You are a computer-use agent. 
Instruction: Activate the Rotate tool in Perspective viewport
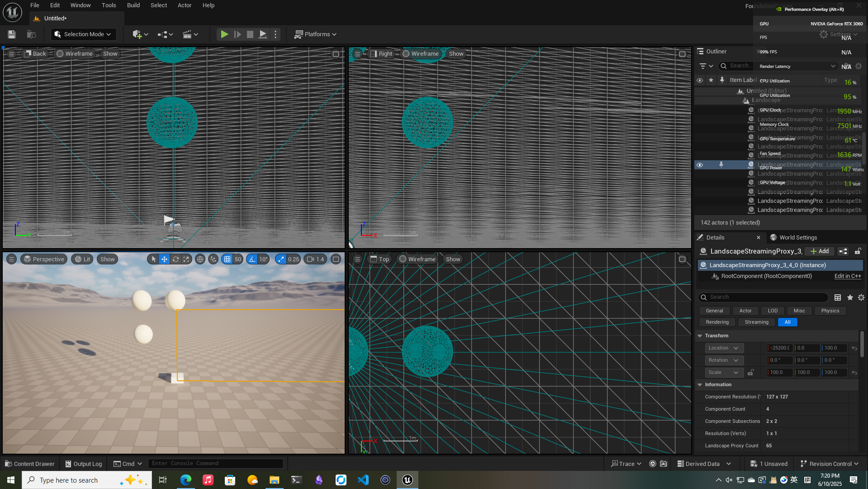tap(175, 259)
